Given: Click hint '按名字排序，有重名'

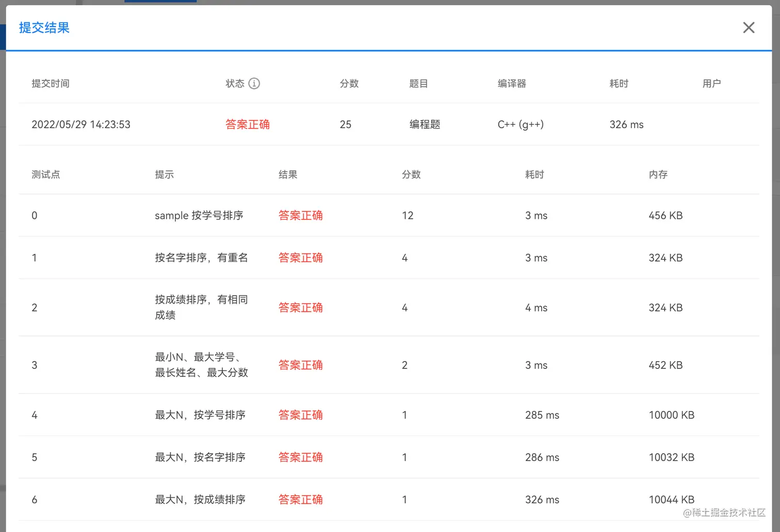Looking at the screenshot, I should [x=202, y=258].
